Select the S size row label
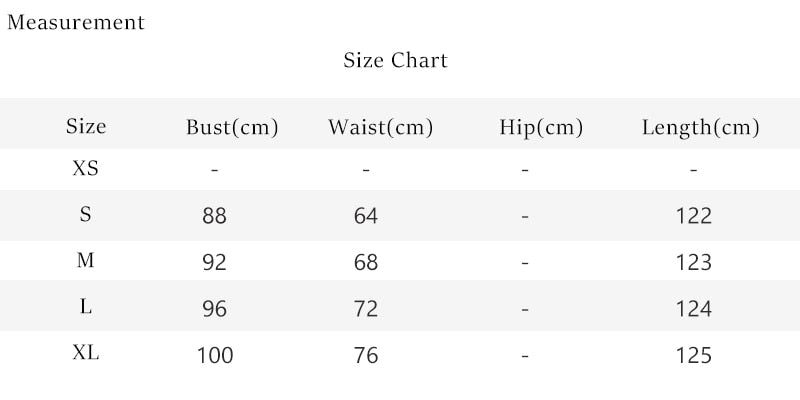800x400 pixels. [x=85, y=214]
